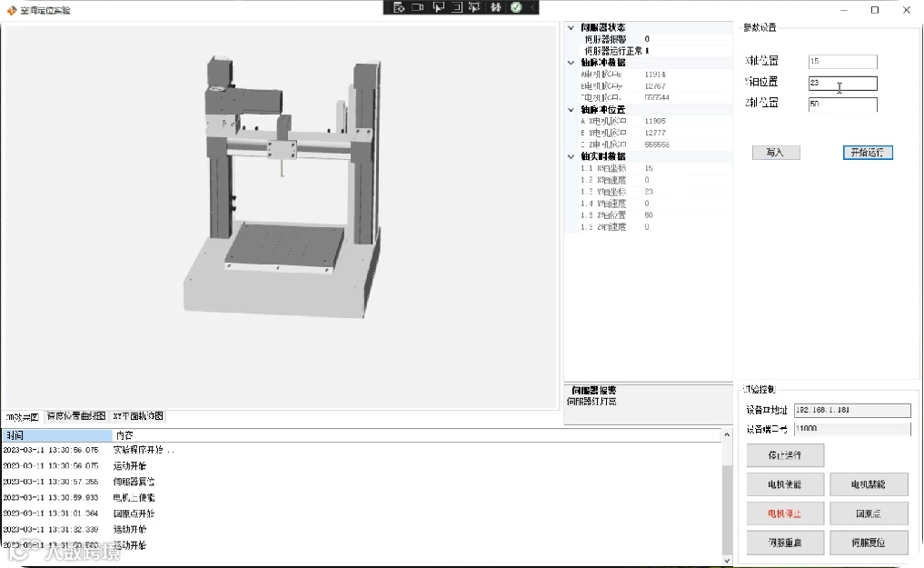Focus the Y轴位置 input field
The width and height of the screenshot is (924, 568).
coord(842,83)
